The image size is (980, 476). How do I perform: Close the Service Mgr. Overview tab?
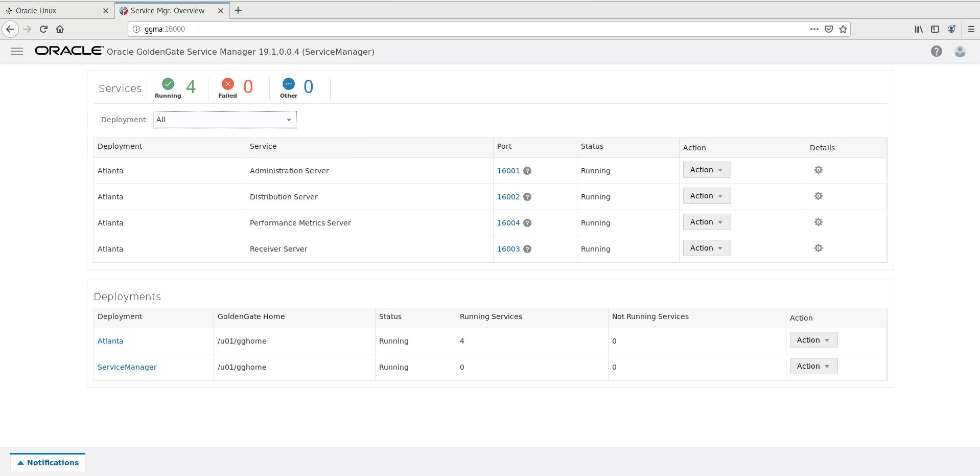[221, 10]
